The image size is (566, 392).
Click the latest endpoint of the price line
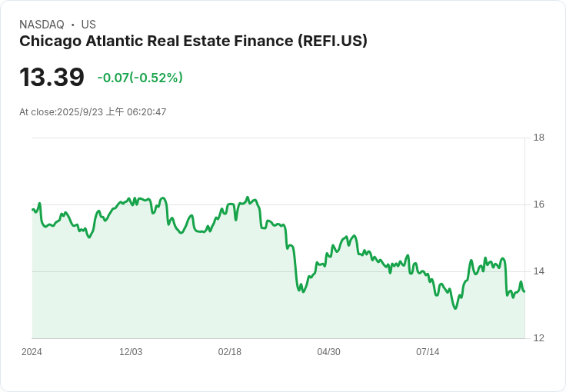coord(524,291)
